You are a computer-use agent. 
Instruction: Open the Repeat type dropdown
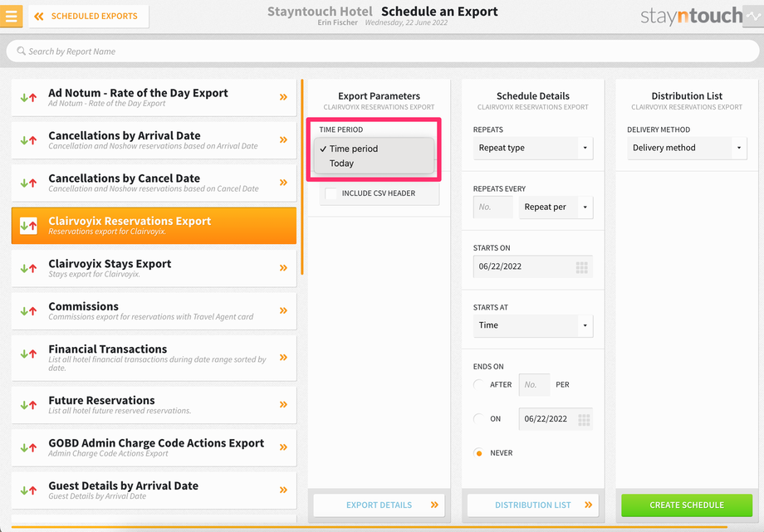[532, 148]
